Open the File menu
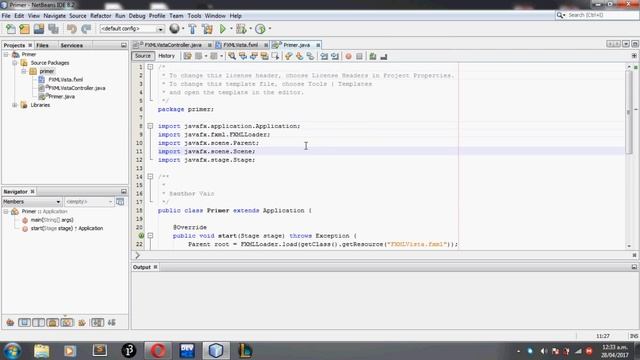Screen dimensions: 640x360 pos(6,16)
